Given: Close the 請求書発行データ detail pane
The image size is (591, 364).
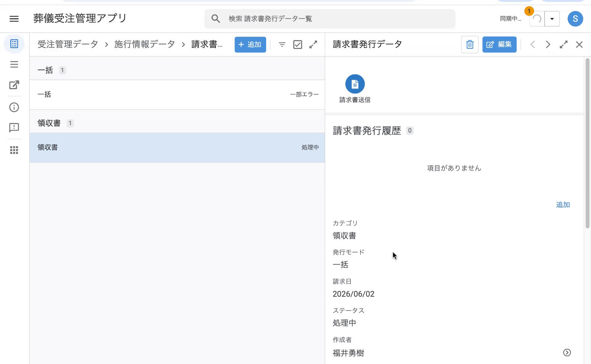Looking at the screenshot, I should [579, 45].
